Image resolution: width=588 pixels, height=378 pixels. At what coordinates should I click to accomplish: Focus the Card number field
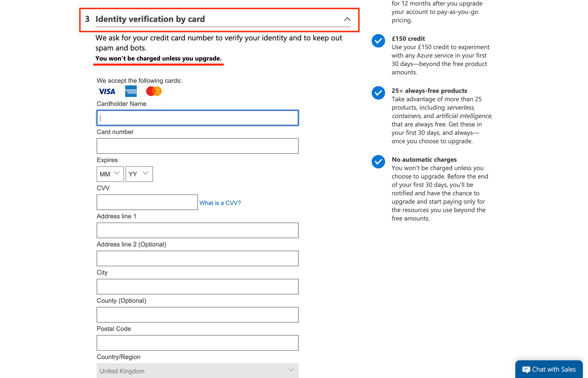tap(197, 146)
